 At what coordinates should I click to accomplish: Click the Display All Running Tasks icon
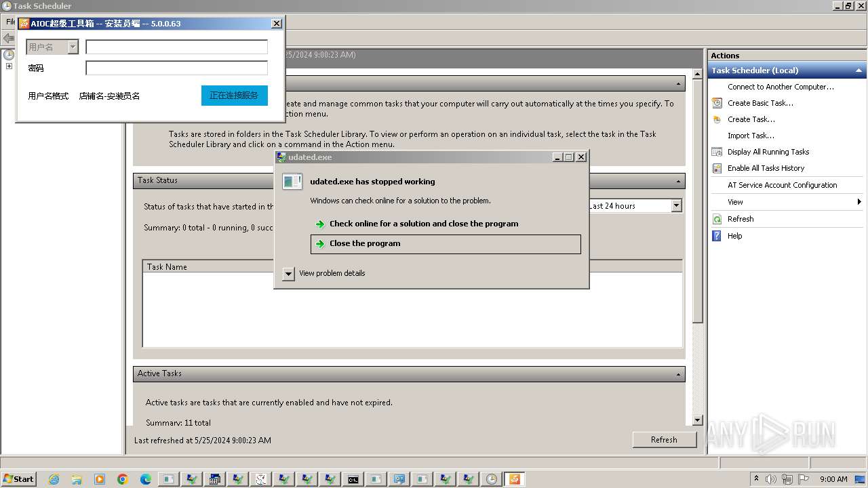(717, 152)
